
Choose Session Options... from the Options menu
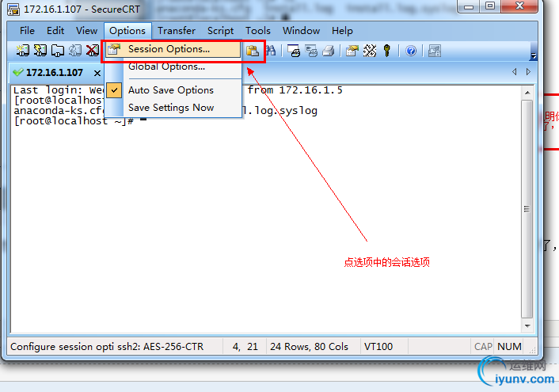[x=173, y=49]
